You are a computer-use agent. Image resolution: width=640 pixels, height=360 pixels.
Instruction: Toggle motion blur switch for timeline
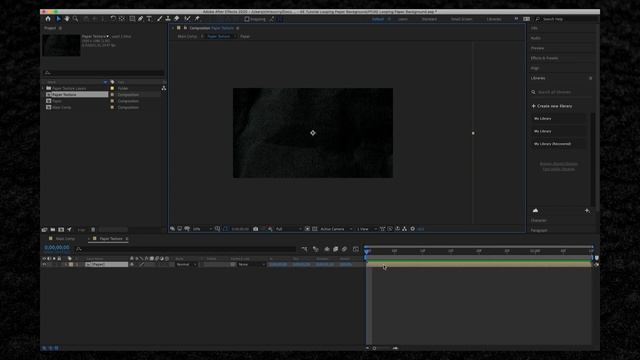coord(344,249)
